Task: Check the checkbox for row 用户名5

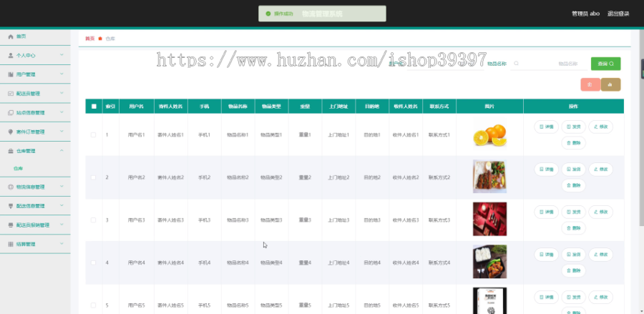Action: [93, 305]
